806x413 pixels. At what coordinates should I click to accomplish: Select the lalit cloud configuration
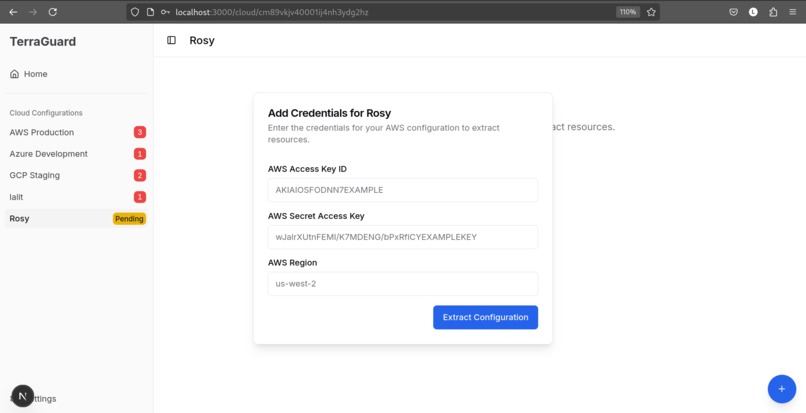coord(76,197)
